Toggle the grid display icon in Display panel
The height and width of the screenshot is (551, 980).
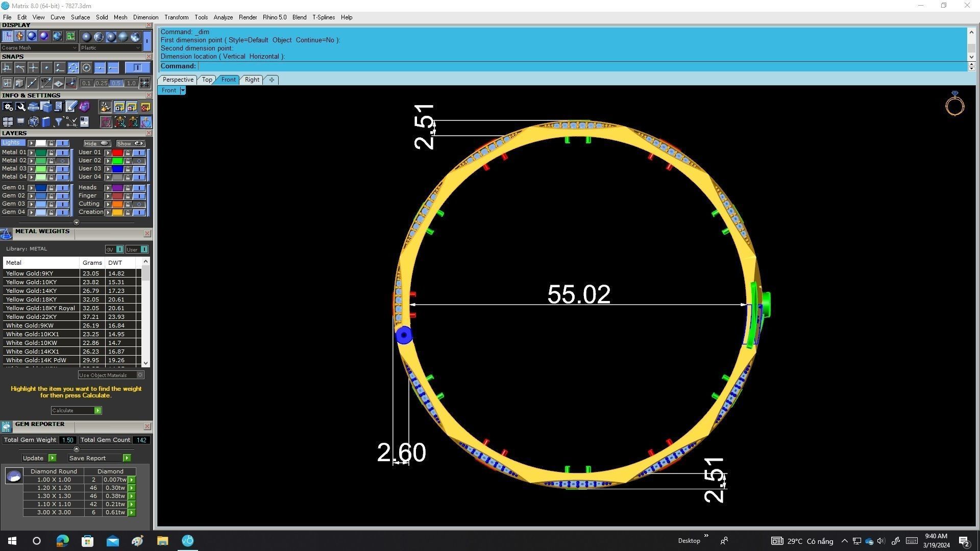(7, 36)
